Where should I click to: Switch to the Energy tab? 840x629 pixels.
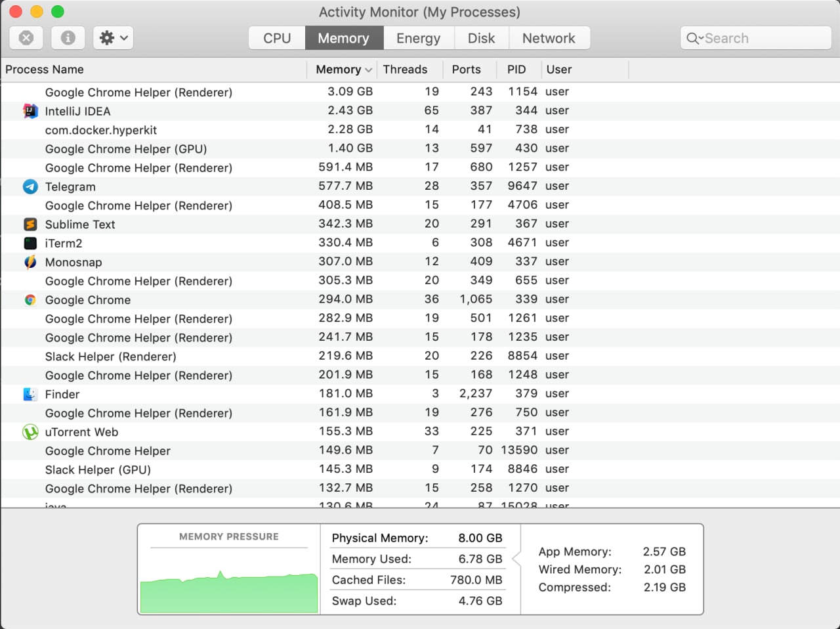(418, 38)
